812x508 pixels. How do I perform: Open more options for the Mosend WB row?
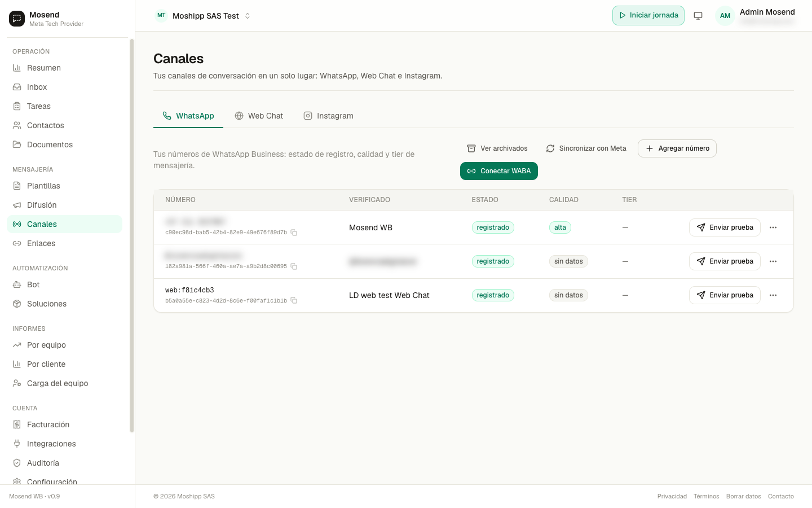tap(773, 227)
